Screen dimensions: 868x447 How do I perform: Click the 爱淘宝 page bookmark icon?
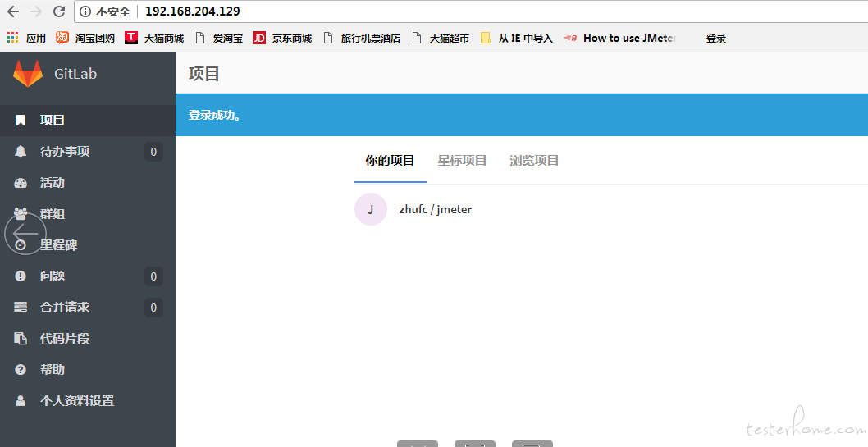tap(200, 38)
